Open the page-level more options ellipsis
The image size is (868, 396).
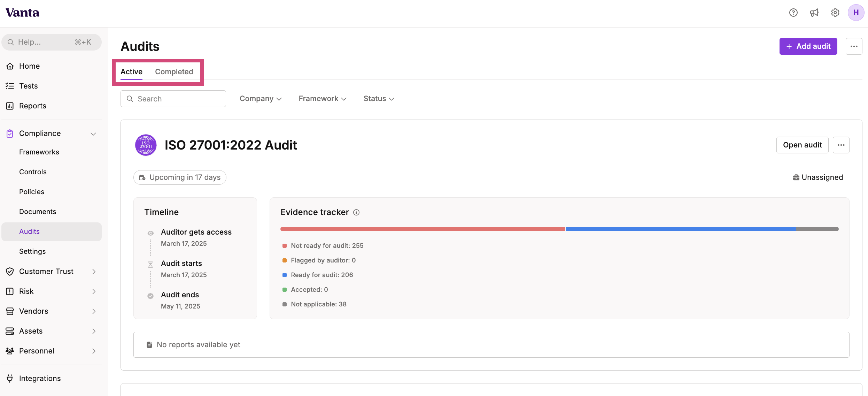pyautogui.click(x=854, y=46)
